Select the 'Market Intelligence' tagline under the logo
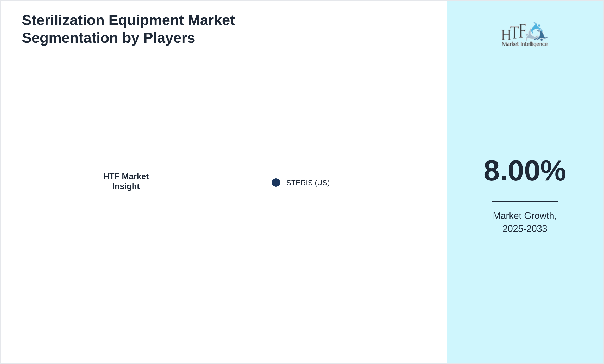This screenshot has height=364, width=604. (x=525, y=44)
